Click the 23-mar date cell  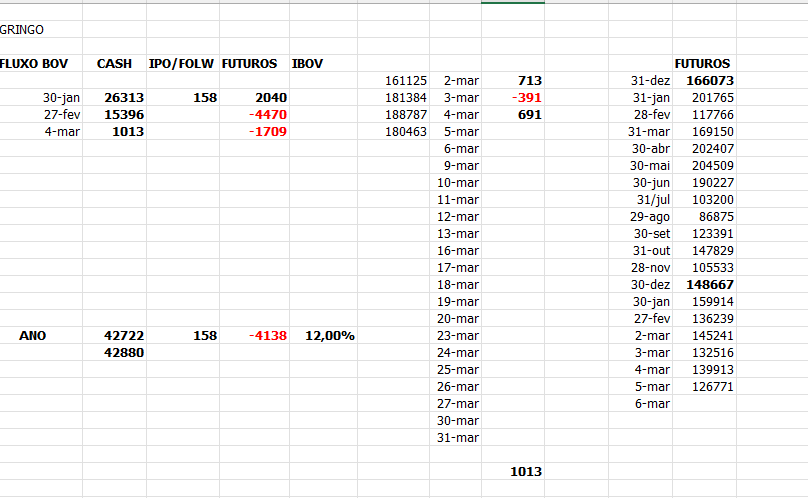coord(458,336)
